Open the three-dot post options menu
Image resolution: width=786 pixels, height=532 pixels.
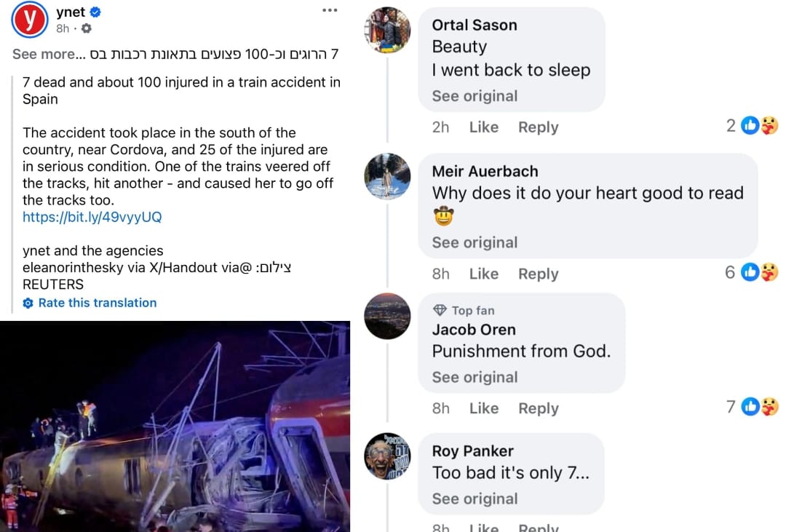pyautogui.click(x=329, y=10)
